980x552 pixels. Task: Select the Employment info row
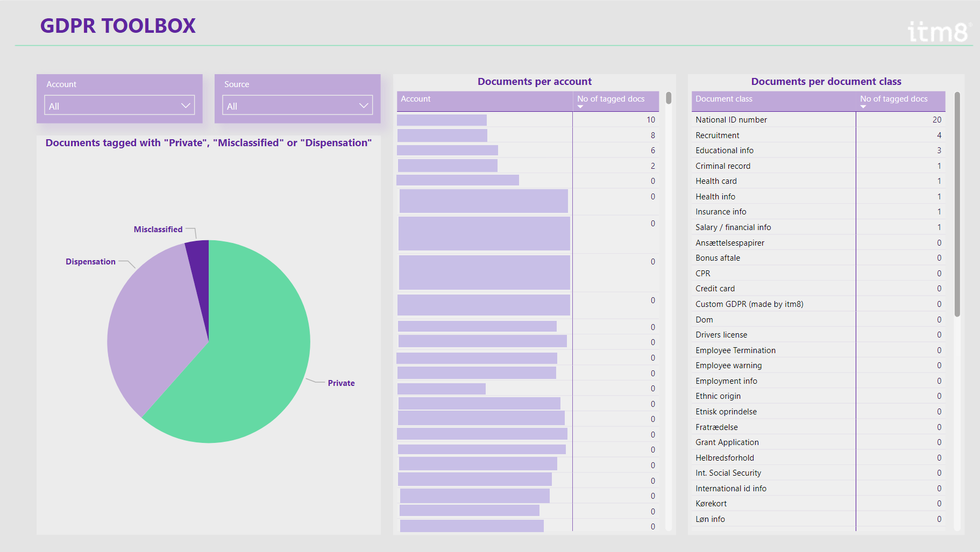(x=818, y=381)
